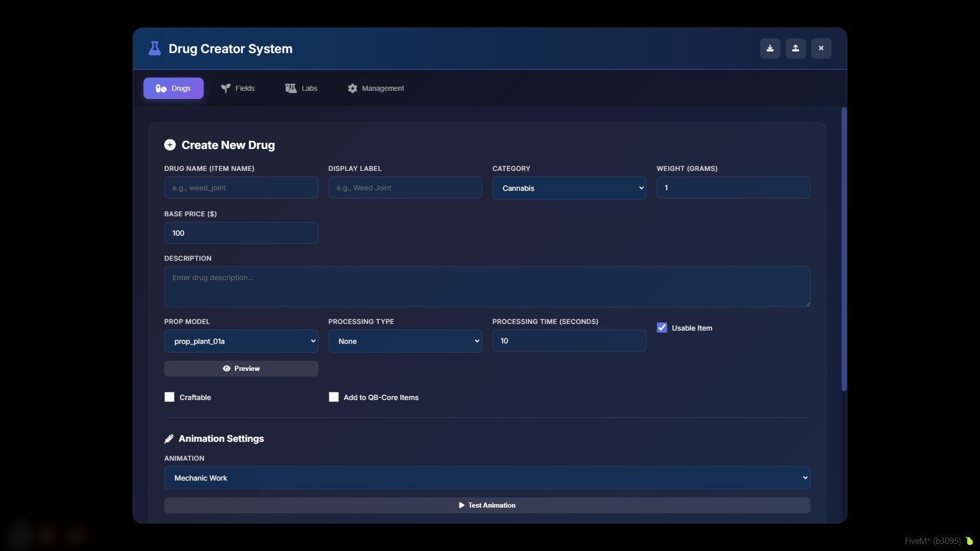The image size is (980, 551).
Task: Click the Preview button with eye icon
Action: coord(241,368)
